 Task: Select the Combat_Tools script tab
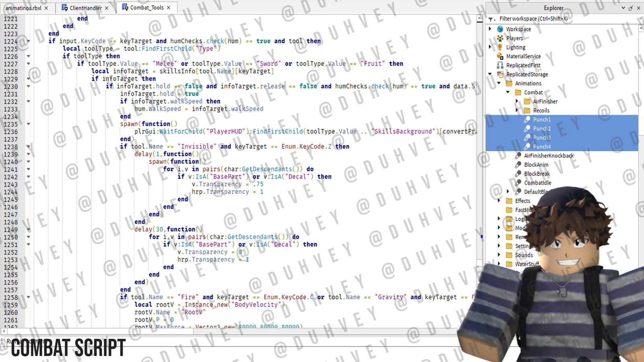tap(147, 7)
